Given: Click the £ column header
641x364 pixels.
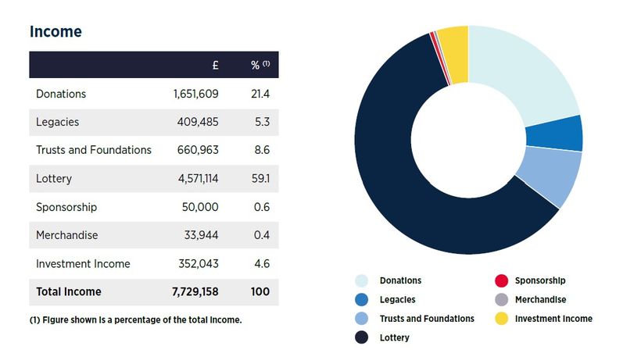Looking at the screenshot, I should coord(215,66).
